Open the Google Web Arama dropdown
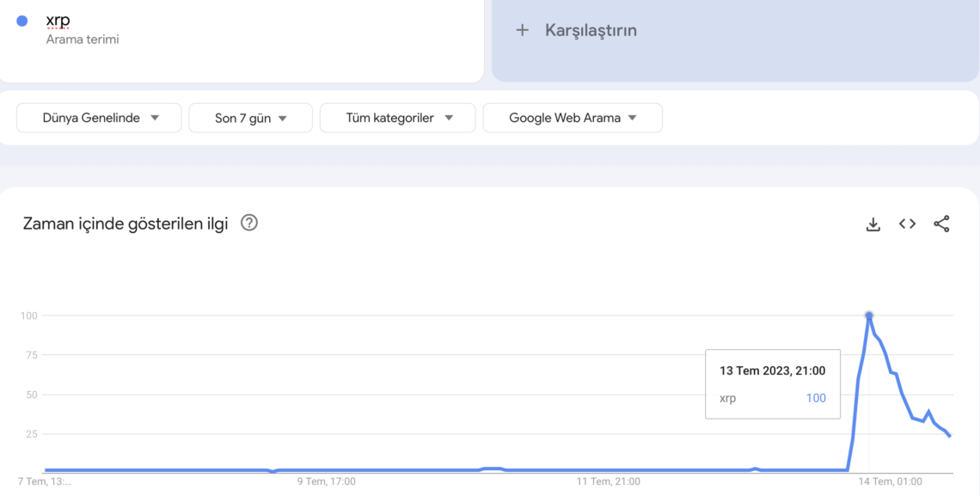Viewport: 980px width, 496px height. click(573, 118)
